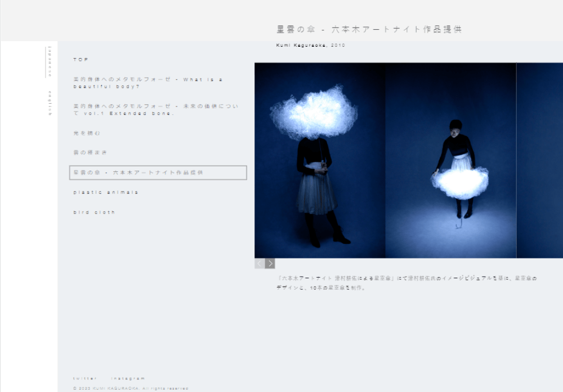
Task: Visit the instagram link in the footer
Action: [128, 378]
